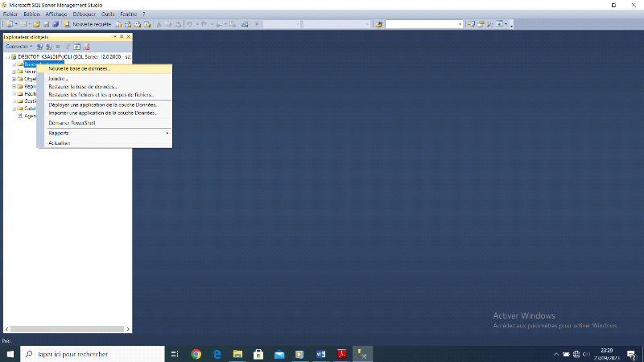This screenshot has height=362, width=644.
Task: Open the empty solution configuration combo box
Action: point(281,24)
